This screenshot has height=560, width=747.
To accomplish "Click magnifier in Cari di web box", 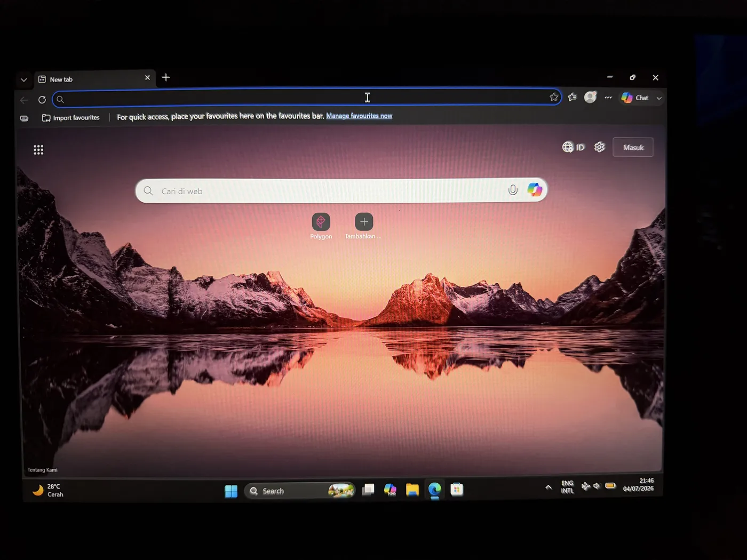I will tap(148, 191).
